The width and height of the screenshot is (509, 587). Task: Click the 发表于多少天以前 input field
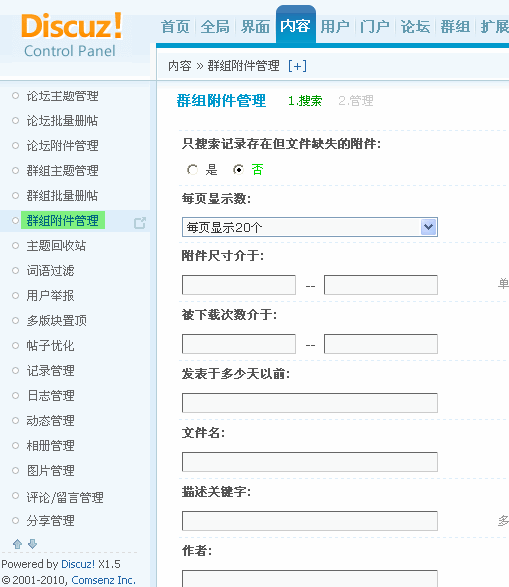pos(310,403)
